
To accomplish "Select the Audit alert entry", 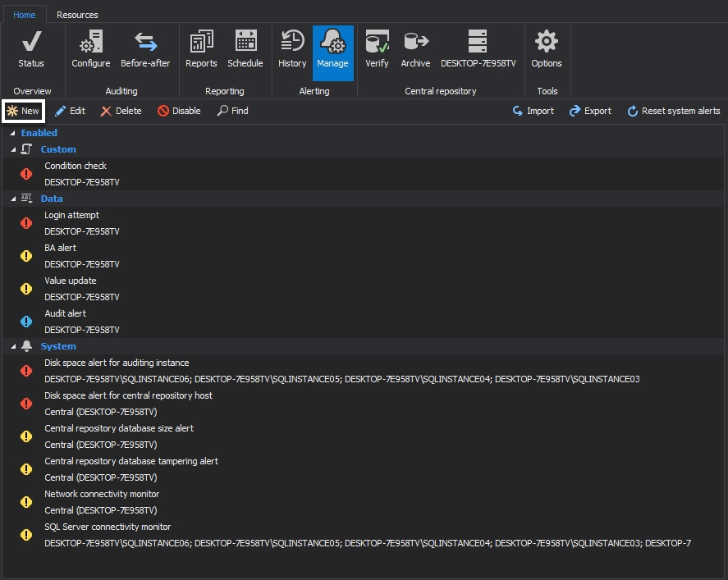I will (x=65, y=313).
